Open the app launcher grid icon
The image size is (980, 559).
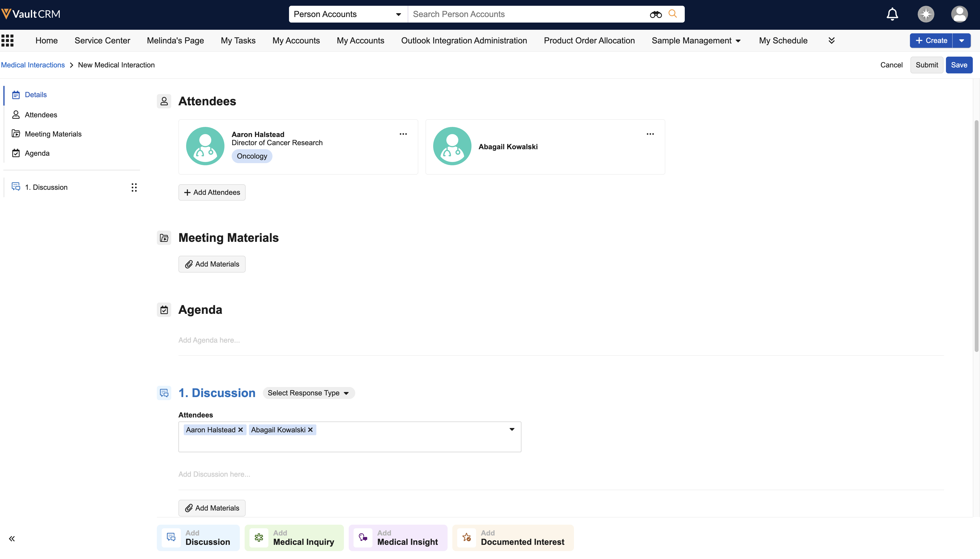(x=7, y=40)
